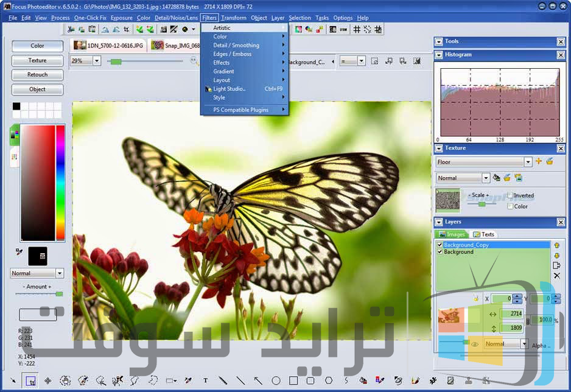Click the grid (#) icon in top toolbar

coord(357,29)
